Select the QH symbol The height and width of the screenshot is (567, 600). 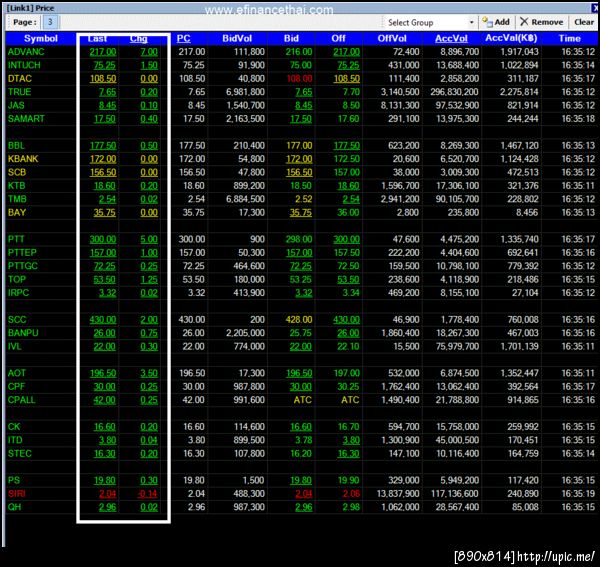click(x=15, y=507)
